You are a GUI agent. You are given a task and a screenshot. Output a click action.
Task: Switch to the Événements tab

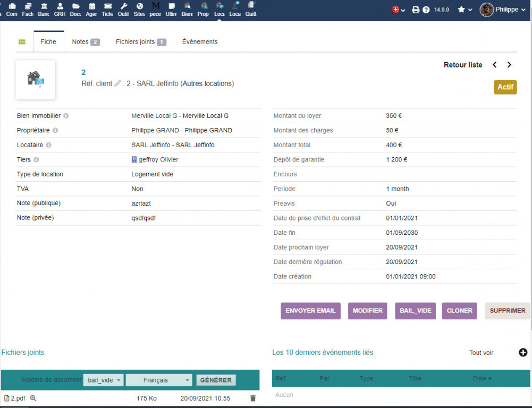pyautogui.click(x=200, y=42)
